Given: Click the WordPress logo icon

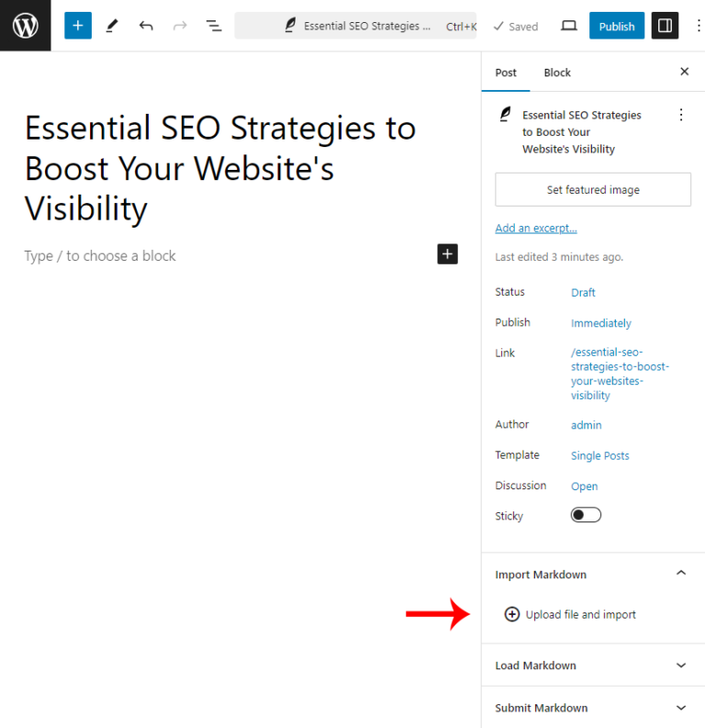Looking at the screenshot, I should coord(26,26).
